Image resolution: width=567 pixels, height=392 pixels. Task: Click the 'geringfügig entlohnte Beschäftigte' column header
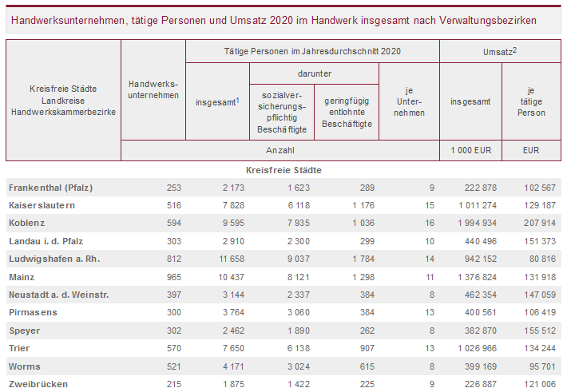pyautogui.click(x=347, y=112)
